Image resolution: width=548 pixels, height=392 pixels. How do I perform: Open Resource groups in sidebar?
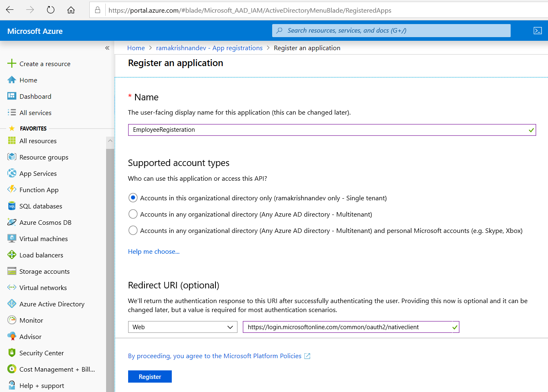44,157
